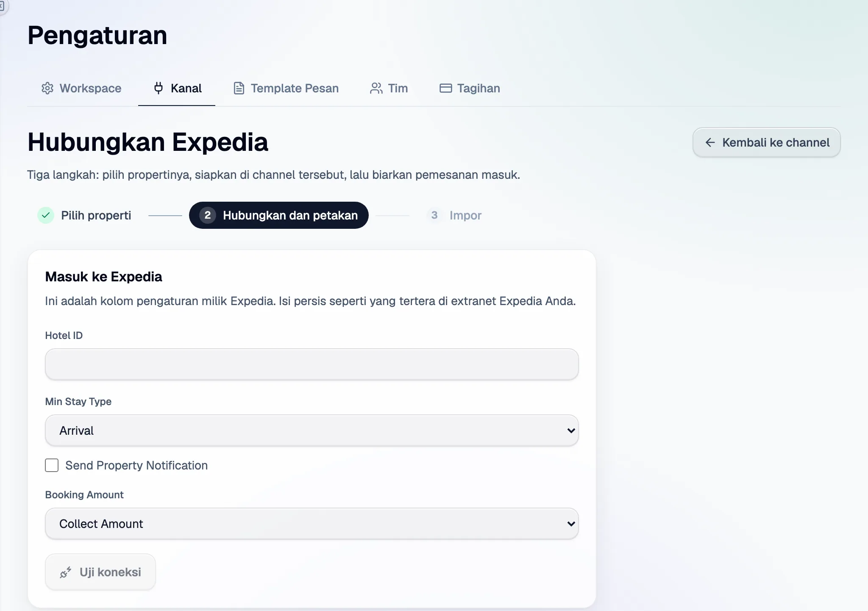Switch to the Kanal tab
The width and height of the screenshot is (868, 611).
point(177,88)
